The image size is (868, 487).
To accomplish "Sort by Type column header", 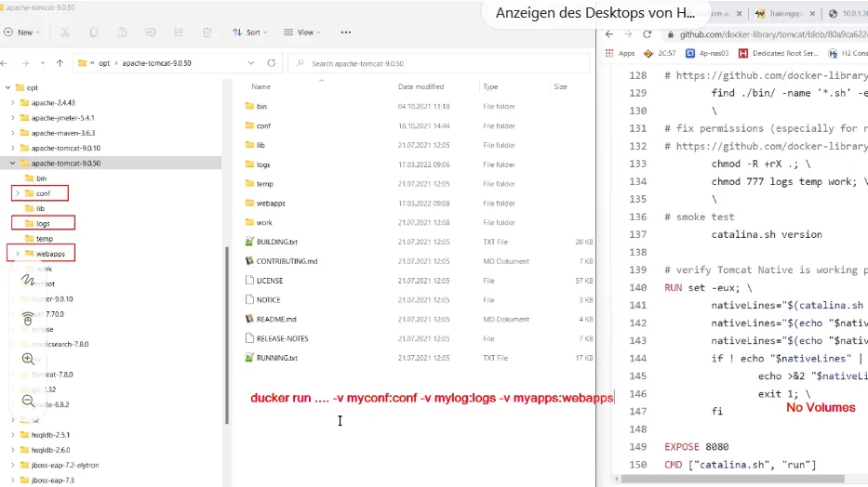I will coord(490,86).
